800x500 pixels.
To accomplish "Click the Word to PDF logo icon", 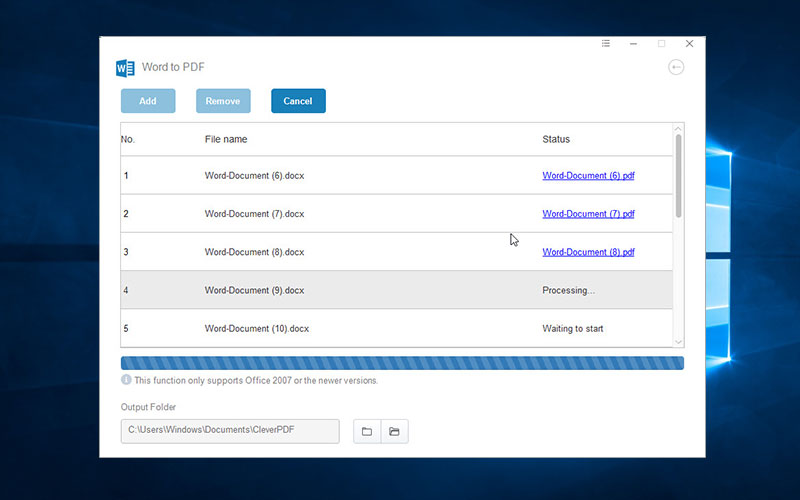I will tap(125, 68).
